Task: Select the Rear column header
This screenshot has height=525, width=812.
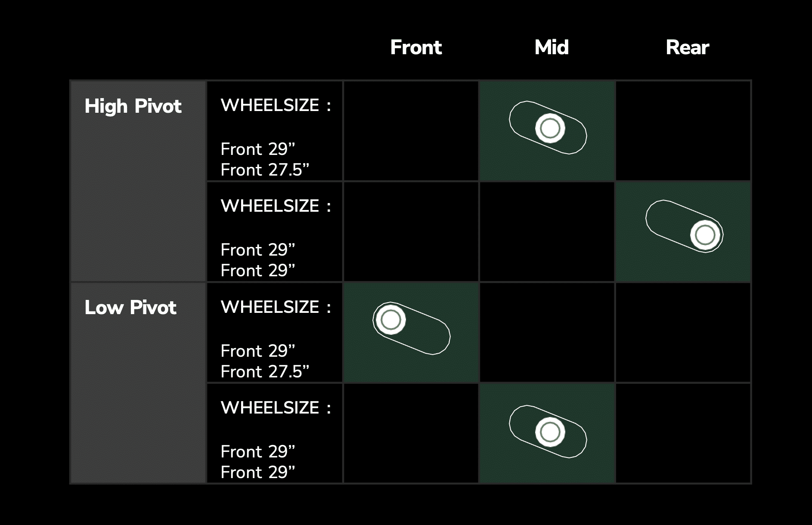Action: tap(687, 47)
